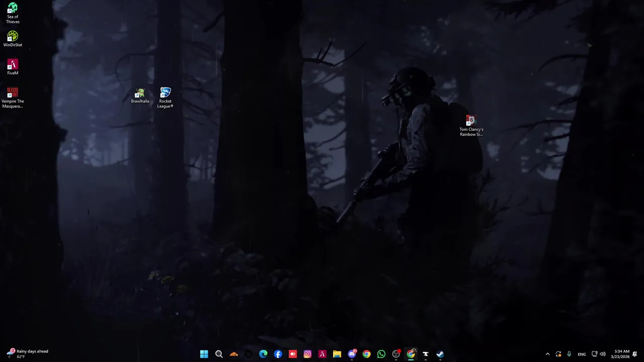The height and width of the screenshot is (362, 644).
Task: Select the Brawlhalla desktop icon
Action: click(140, 96)
